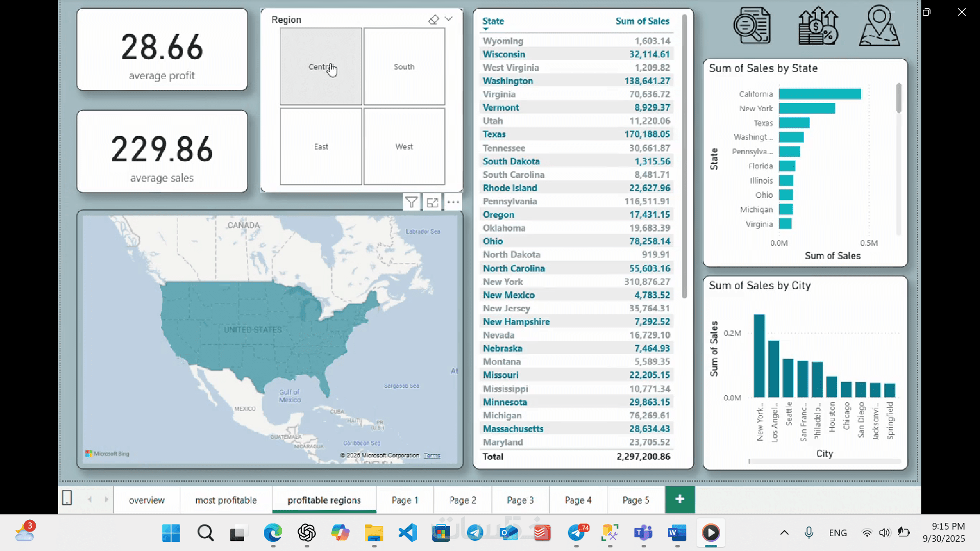980x551 pixels.
Task: Click the Terms link on map
Action: pos(432,456)
